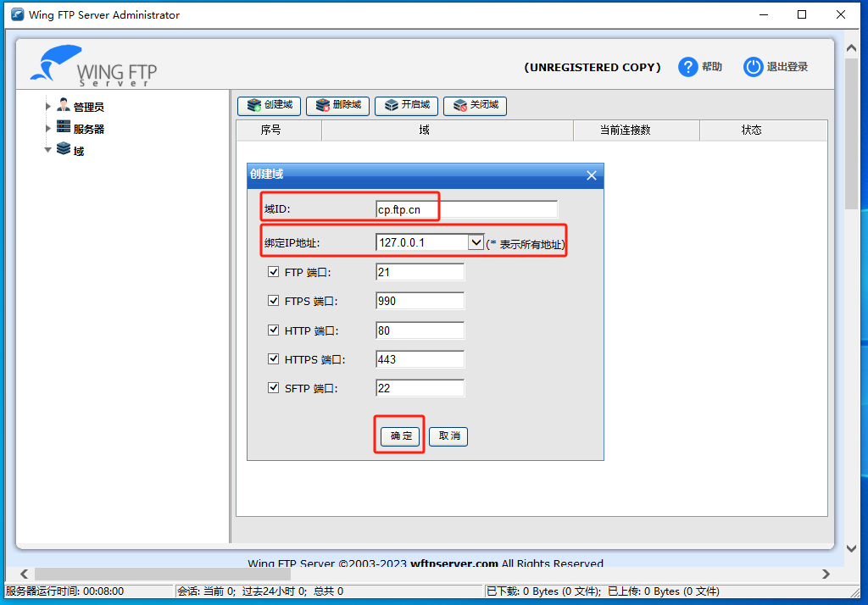Image resolution: width=868 pixels, height=605 pixels.
Task: Click the blue question mark help icon
Action: [687, 67]
